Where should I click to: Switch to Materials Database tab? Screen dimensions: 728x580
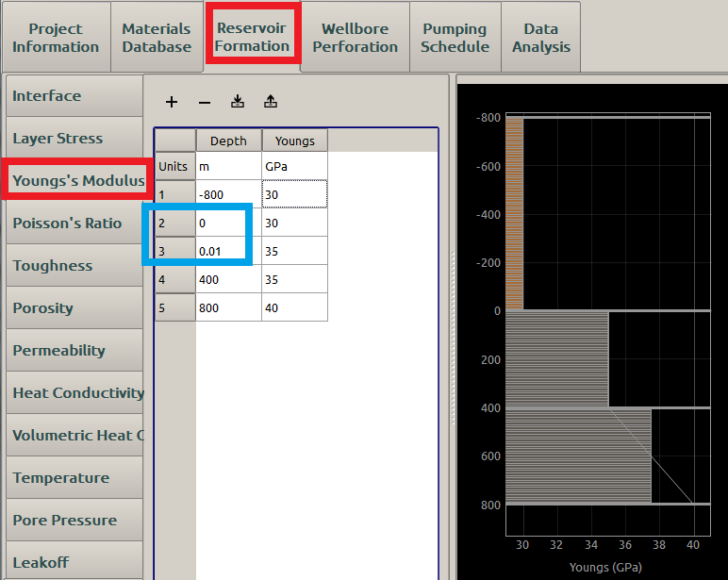(157, 38)
